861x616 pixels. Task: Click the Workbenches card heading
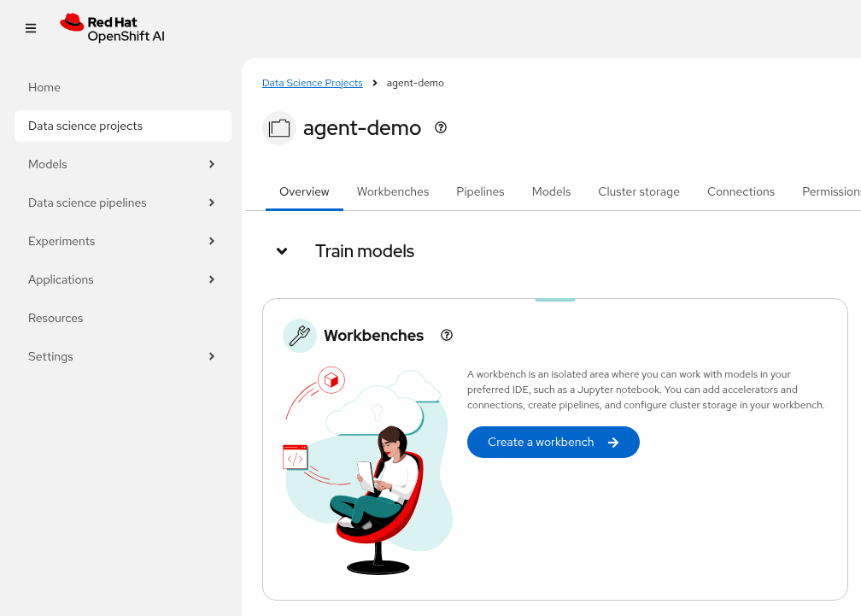[x=373, y=336]
